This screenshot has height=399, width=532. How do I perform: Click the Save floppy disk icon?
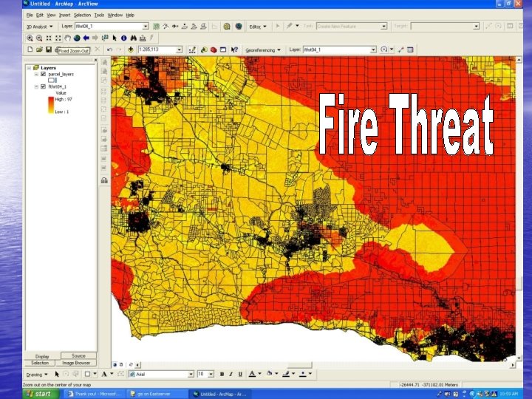pyautogui.click(x=49, y=50)
